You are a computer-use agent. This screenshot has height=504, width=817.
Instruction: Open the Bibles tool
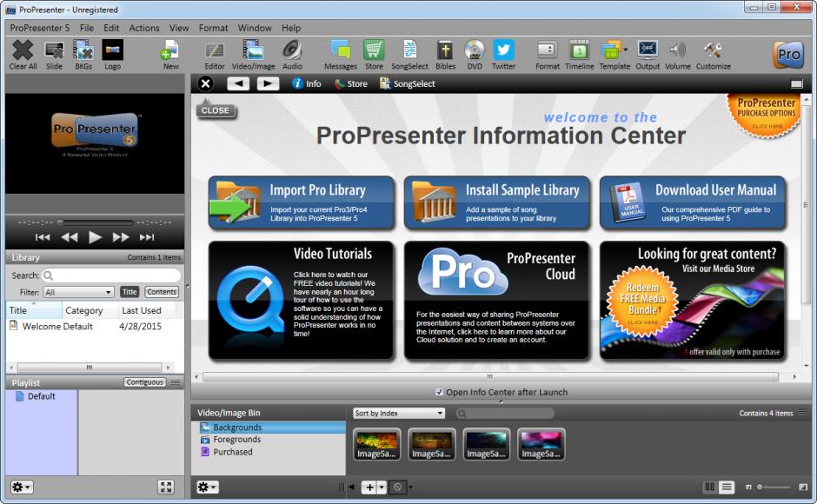tap(445, 55)
